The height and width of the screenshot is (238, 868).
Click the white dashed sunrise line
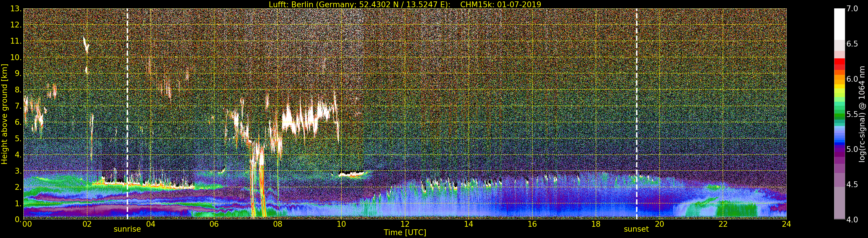tap(127, 114)
